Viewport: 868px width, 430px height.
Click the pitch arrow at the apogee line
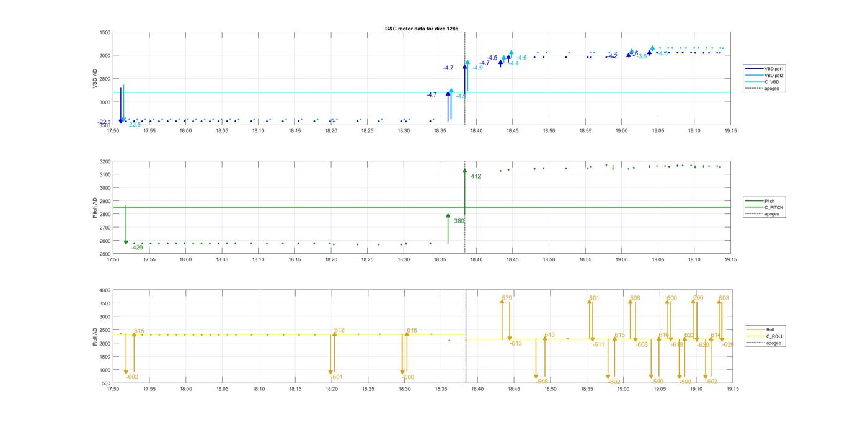pos(464,191)
